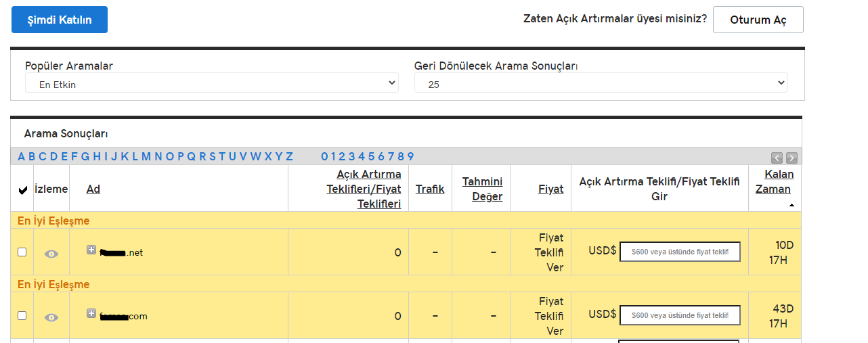Sort by Tahmini Değer column header
The image size is (868, 343).
pos(483,189)
